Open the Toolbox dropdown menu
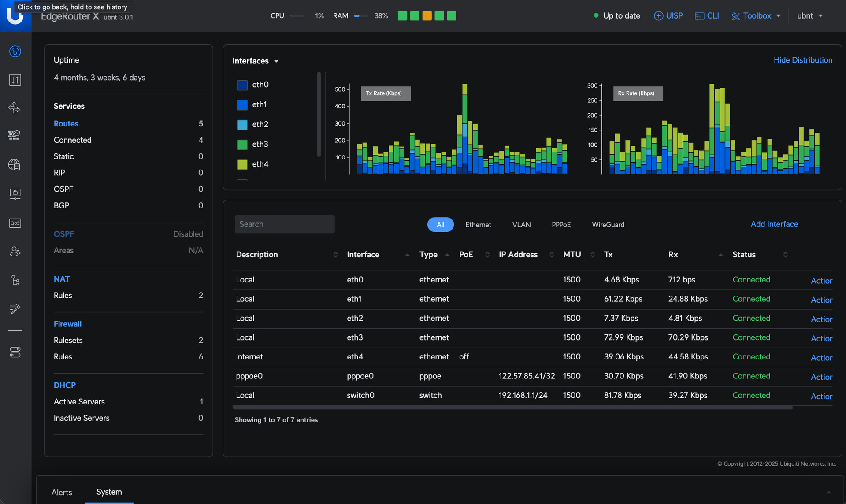This screenshot has height=504, width=846. [x=756, y=16]
